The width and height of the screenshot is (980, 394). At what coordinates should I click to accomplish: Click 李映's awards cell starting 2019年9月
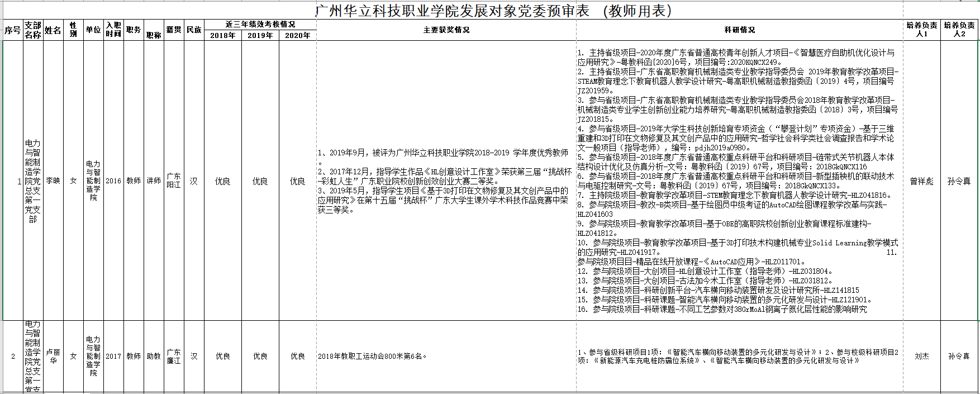446,181
